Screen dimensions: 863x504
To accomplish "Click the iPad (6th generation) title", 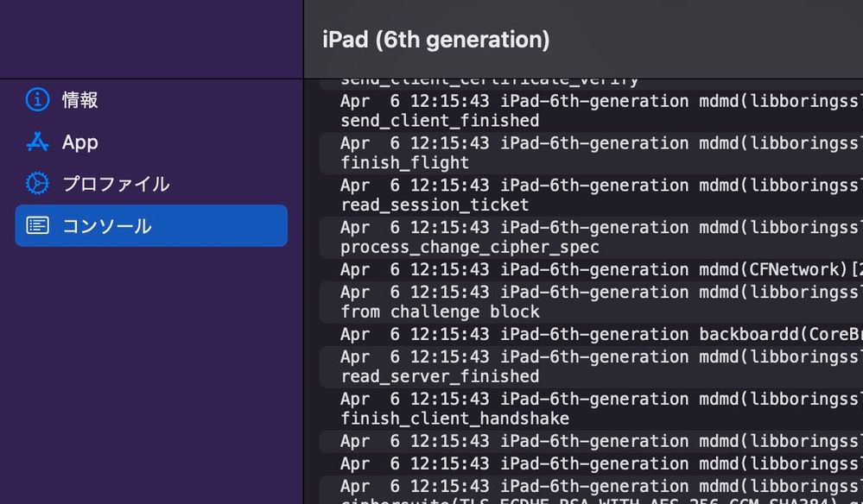I will pos(436,40).
